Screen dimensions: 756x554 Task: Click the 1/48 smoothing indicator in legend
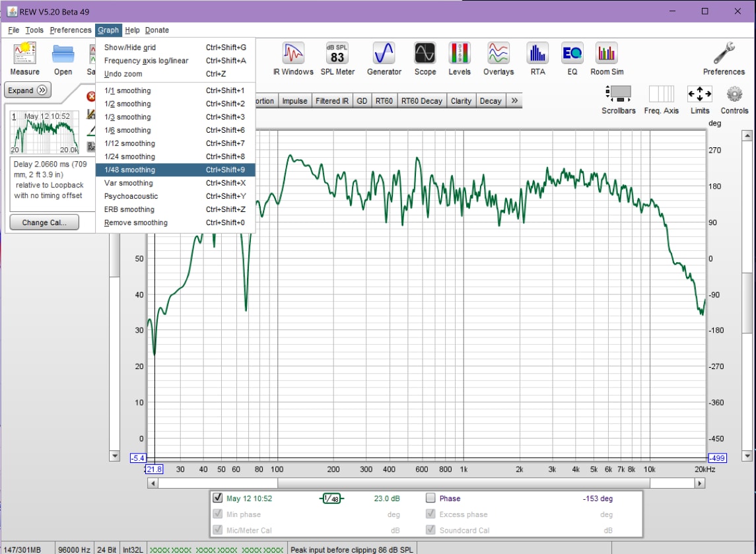point(331,499)
